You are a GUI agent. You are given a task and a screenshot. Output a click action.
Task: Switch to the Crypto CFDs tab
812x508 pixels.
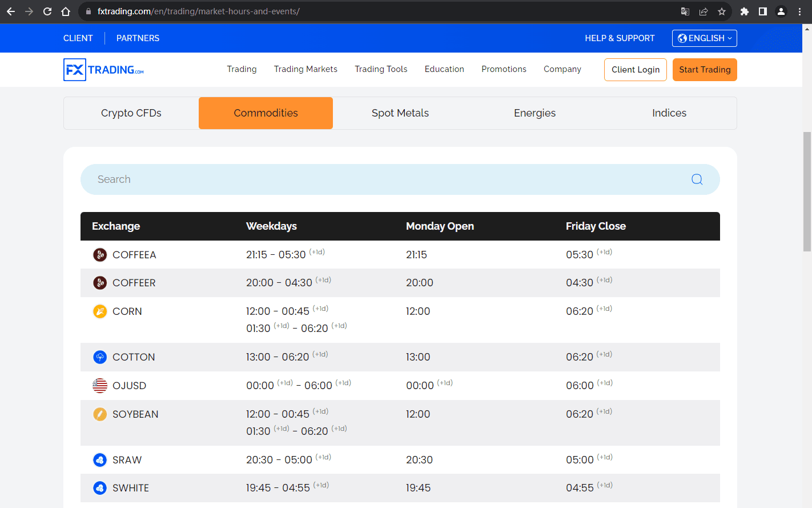click(131, 113)
